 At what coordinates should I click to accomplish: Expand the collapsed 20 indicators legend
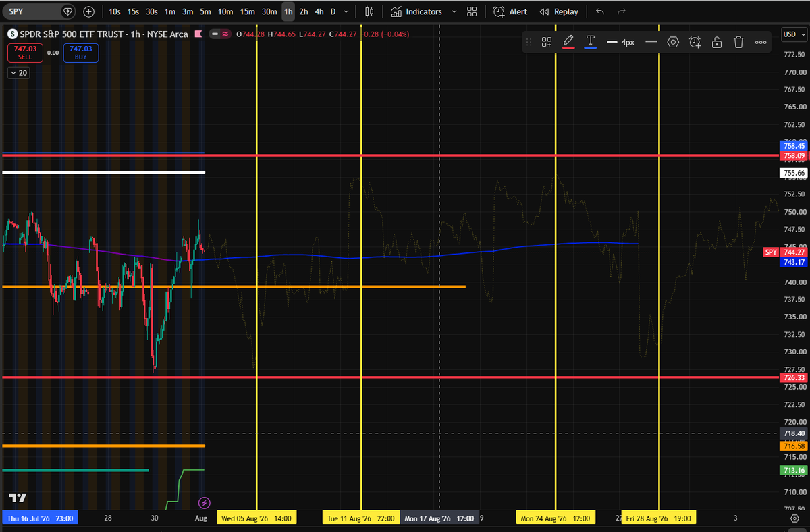18,73
